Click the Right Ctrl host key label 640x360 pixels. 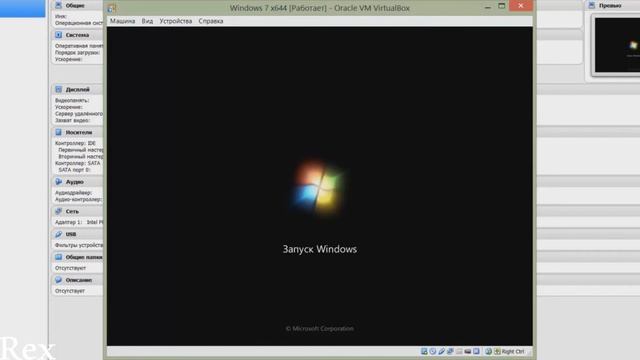click(x=513, y=351)
